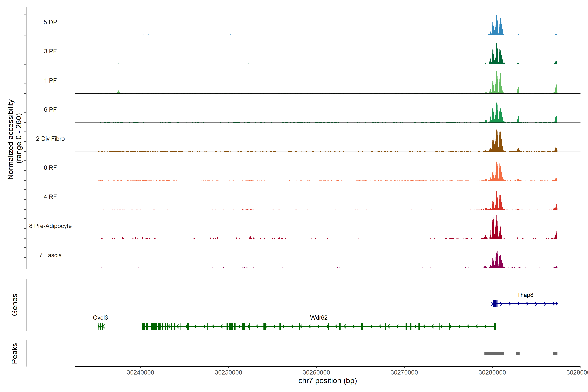Click the blue Thap8 first exon block
This screenshot has width=588, height=392.
[x=495, y=303]
